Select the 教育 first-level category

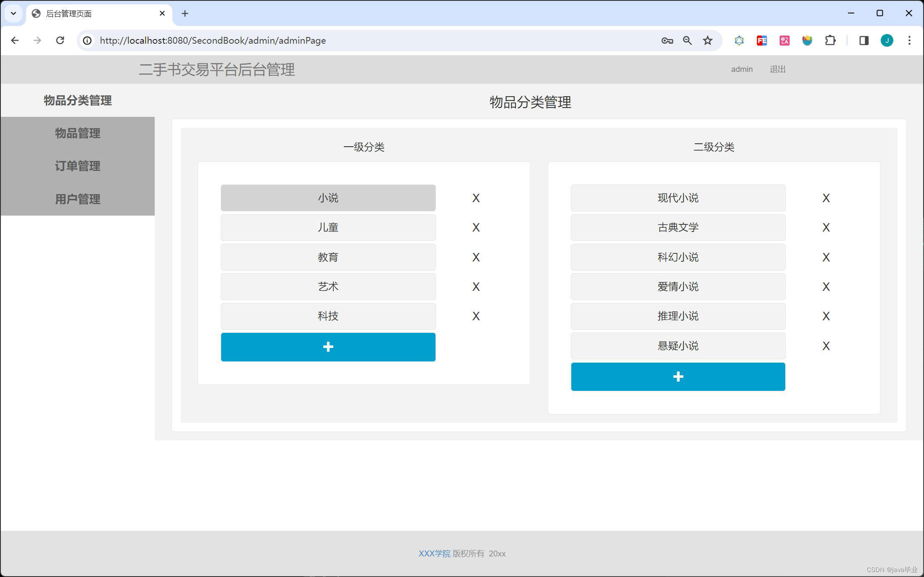(328, 257)
